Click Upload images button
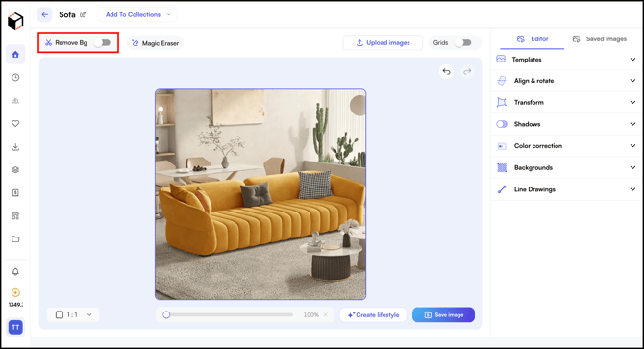The height and width of the screenshot is (349, 644). [383, 42]
